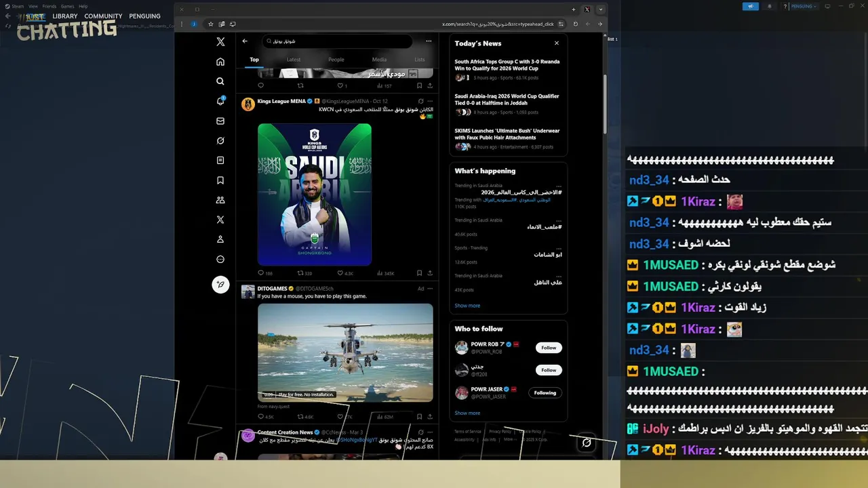Open Communities icon in X sidebar

click(220, 200)
